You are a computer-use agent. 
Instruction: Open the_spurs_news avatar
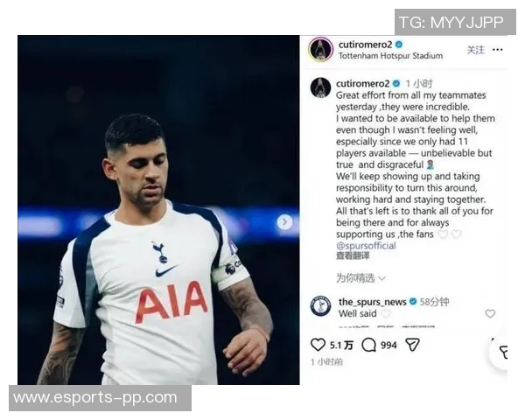coord(320,305)
